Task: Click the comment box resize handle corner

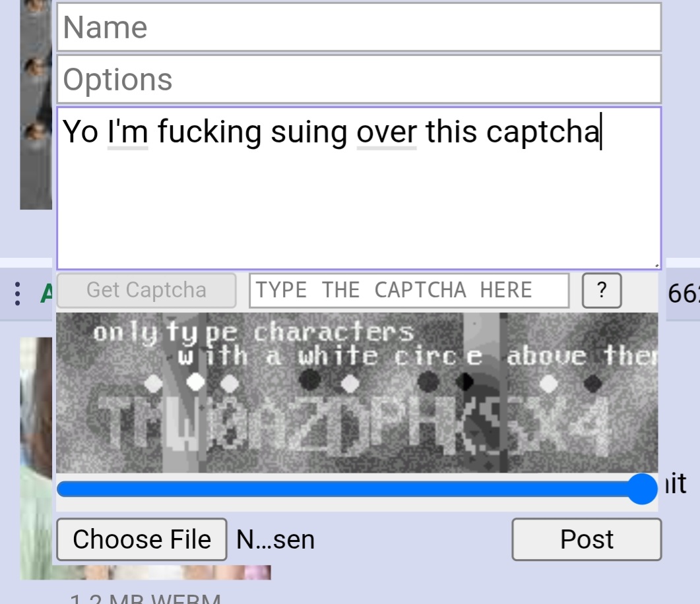Action: (656, 265)
